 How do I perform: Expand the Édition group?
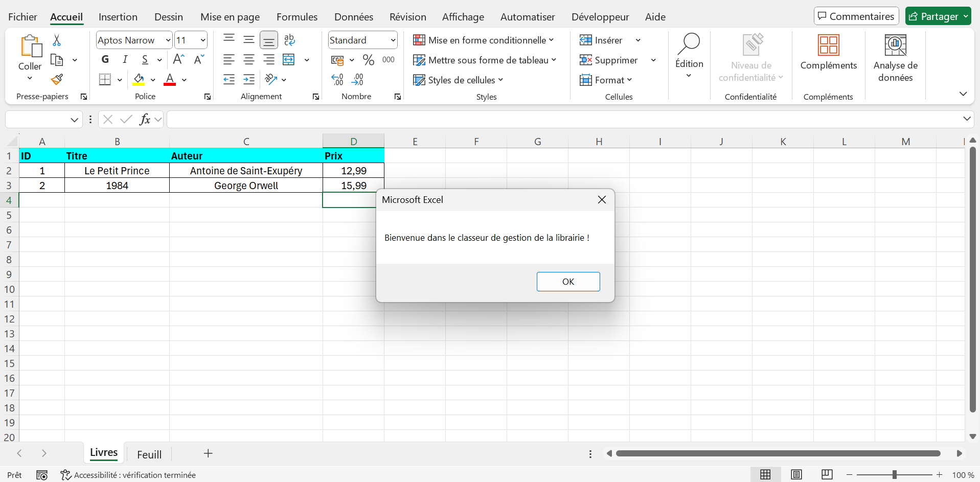689,56
